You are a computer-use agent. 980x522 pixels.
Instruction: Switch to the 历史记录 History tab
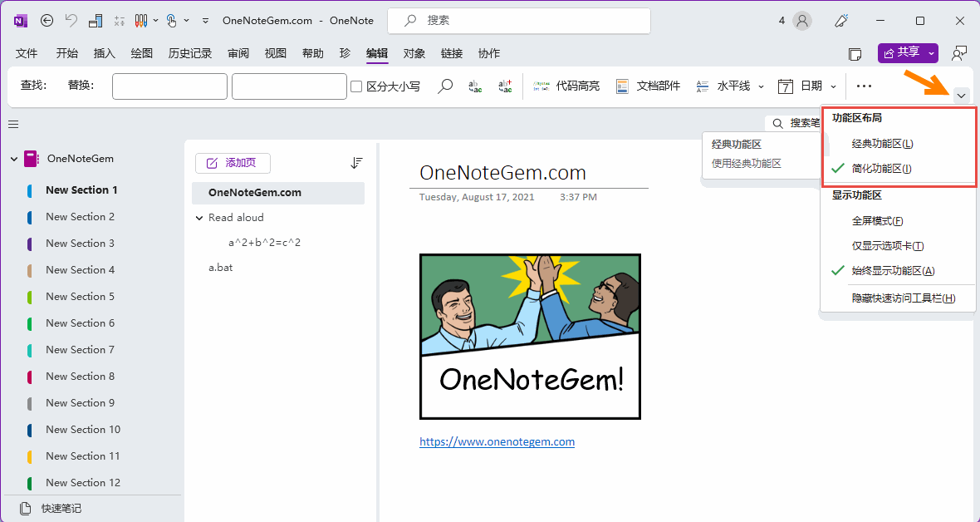point(190,54)
